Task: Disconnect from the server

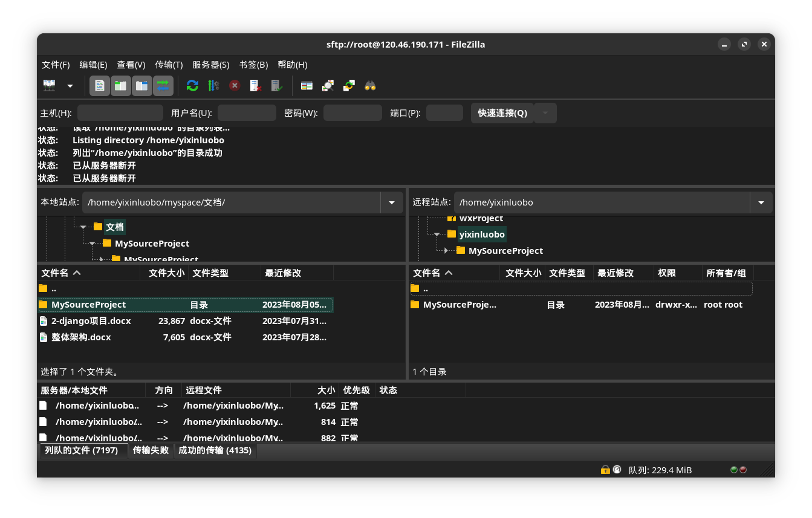Action: tap(255, 85)
